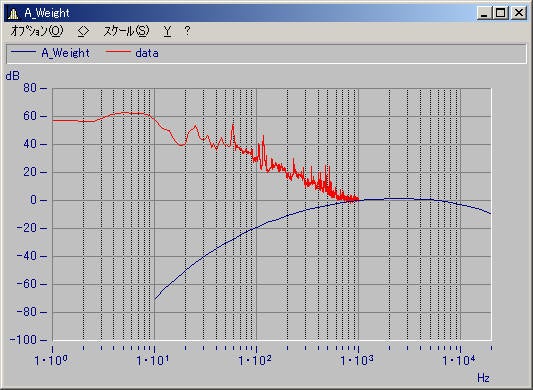Click the 0 value on the y-axis

33,200
